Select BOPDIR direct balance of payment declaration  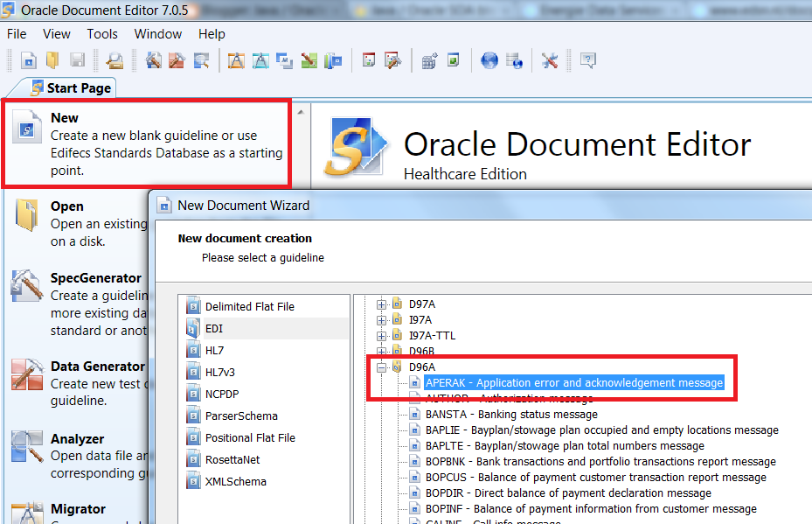(569, 493)
